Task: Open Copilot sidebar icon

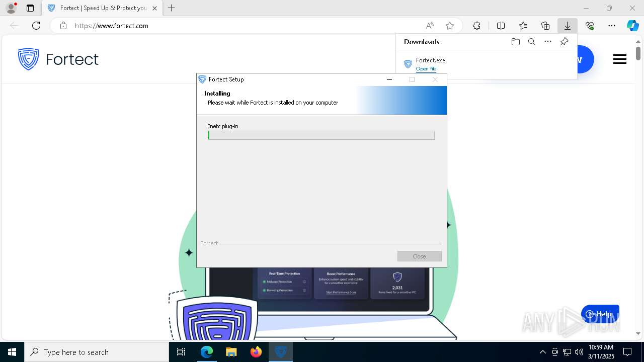Action: click(632, 26)
